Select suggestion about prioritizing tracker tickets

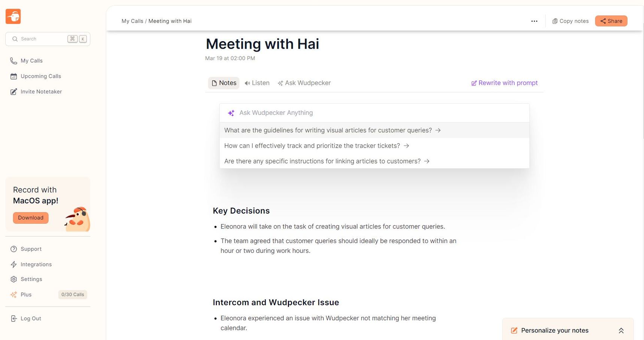click(x=374, y=146)
